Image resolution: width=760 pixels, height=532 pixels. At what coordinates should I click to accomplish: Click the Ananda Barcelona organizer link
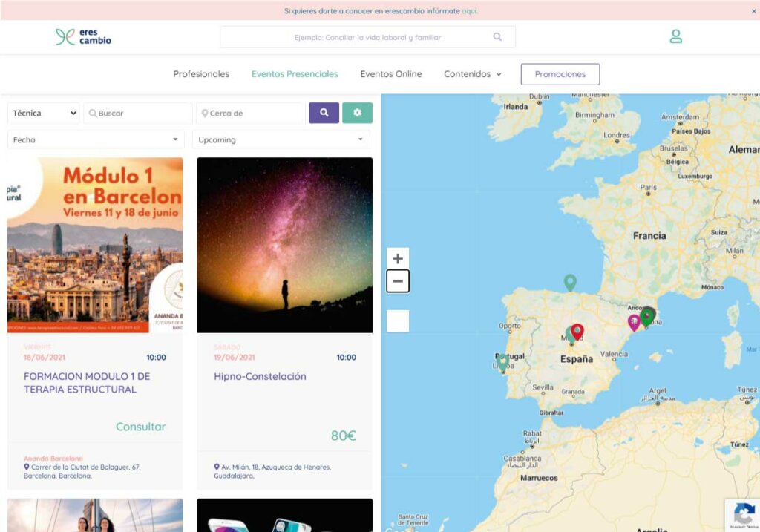[53, 459]
